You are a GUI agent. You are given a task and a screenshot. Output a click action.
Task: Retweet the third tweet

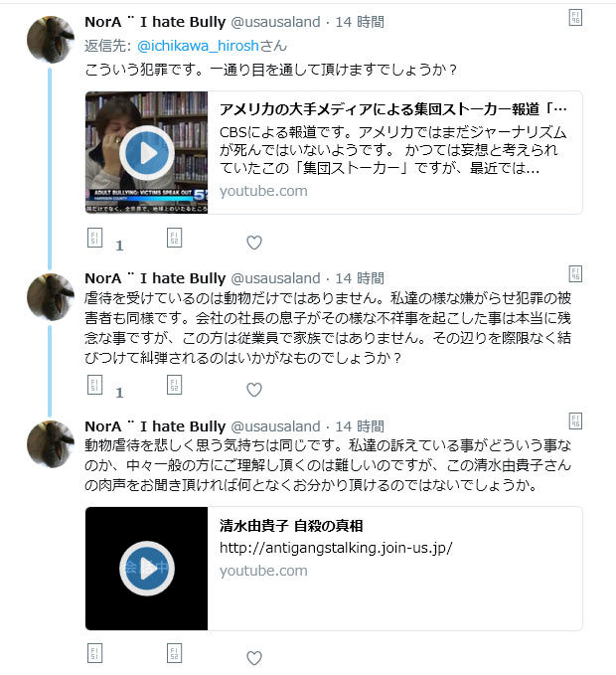click(x=174, y=653)
